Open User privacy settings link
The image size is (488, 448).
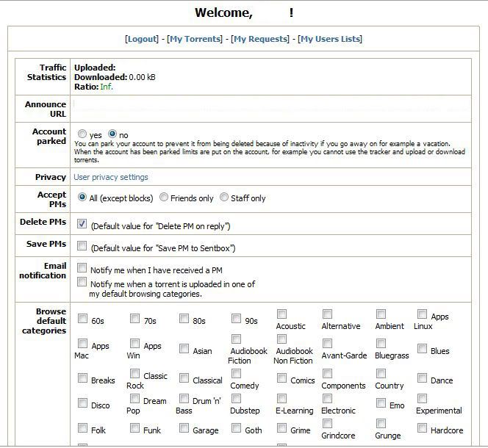click(x=110, y=177)
